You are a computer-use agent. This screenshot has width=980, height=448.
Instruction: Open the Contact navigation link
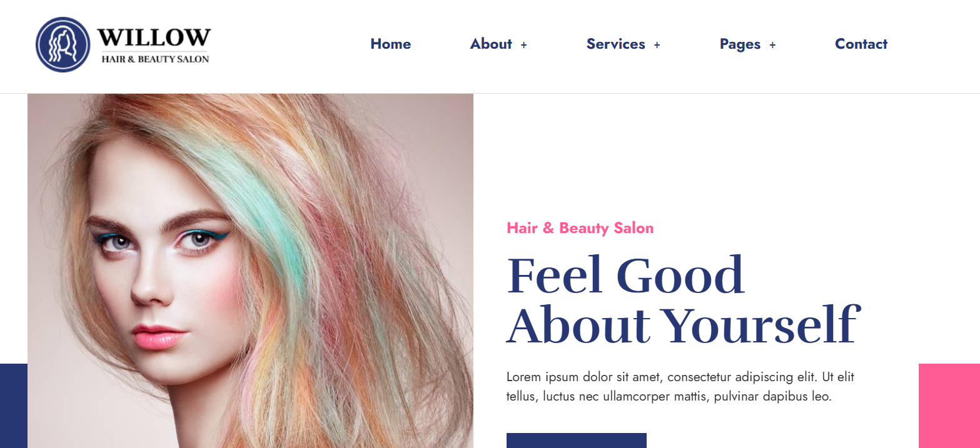861,44
